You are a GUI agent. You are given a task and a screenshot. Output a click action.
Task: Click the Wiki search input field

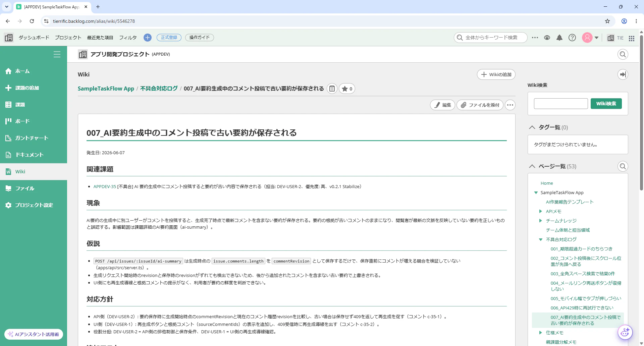(x=561, y=104)
